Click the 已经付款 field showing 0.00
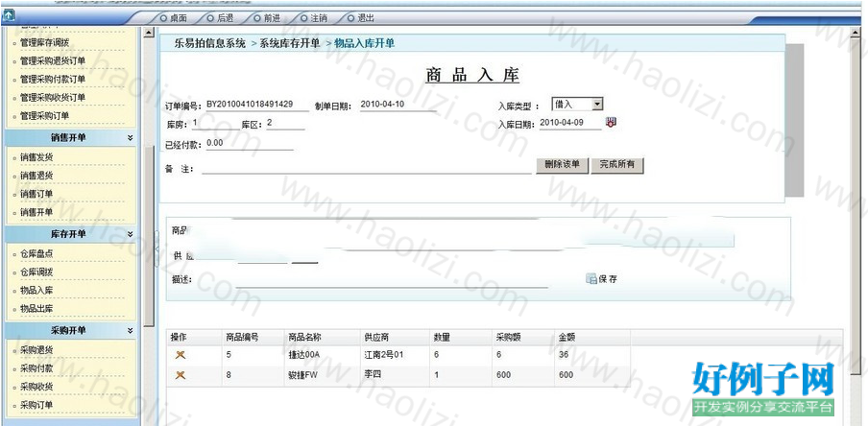This screenshot has width=868, height=426. [249, 144]
